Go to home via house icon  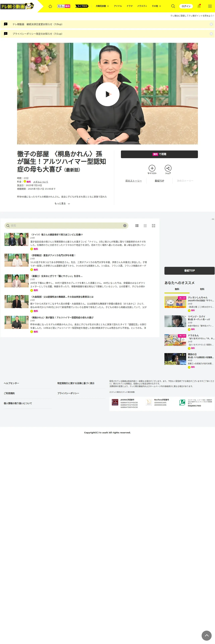click(x=50, y=6)
